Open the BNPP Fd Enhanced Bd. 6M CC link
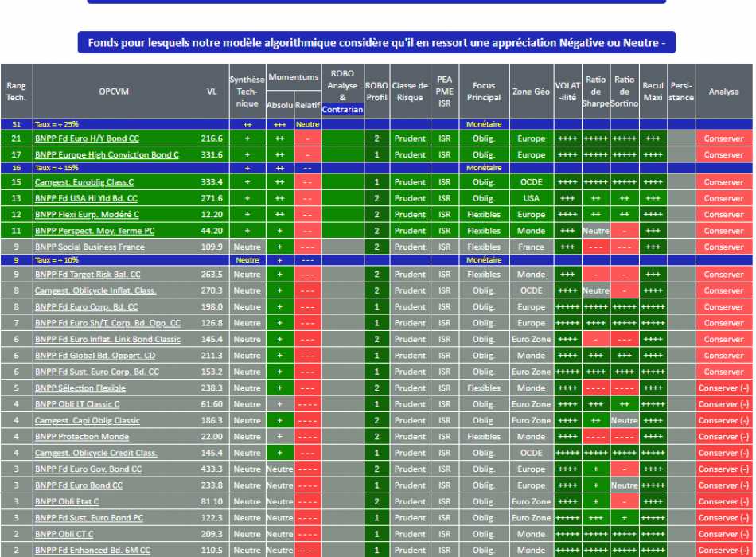 point(92,551)
